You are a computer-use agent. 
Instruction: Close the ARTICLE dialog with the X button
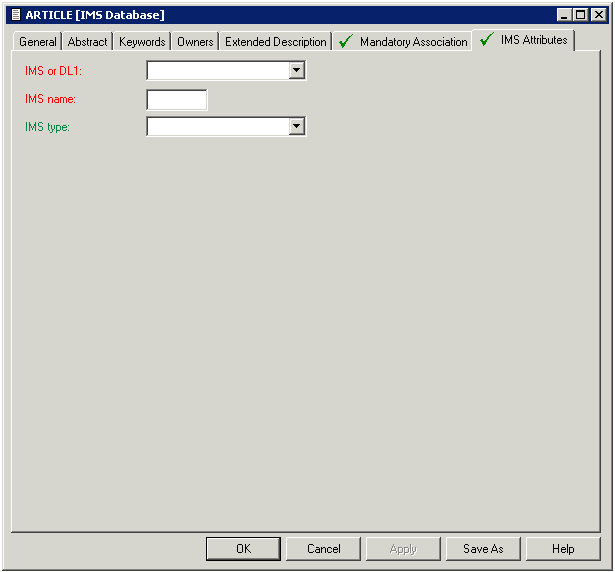coord(598,14)
